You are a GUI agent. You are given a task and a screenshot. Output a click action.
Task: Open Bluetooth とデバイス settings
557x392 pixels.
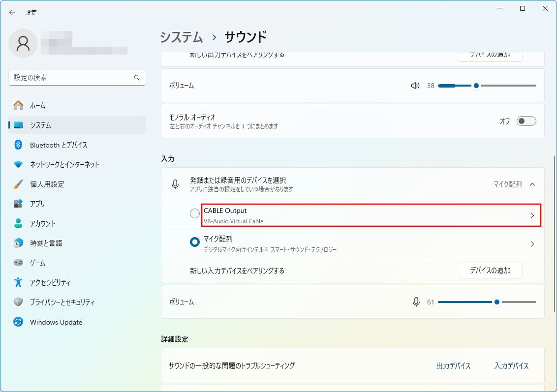click(77, 145)
